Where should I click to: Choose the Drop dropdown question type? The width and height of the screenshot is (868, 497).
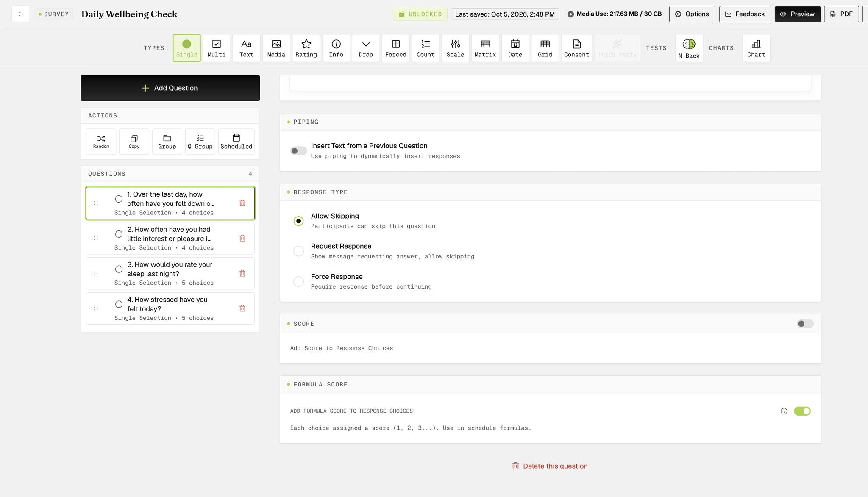tap(366, 48)
